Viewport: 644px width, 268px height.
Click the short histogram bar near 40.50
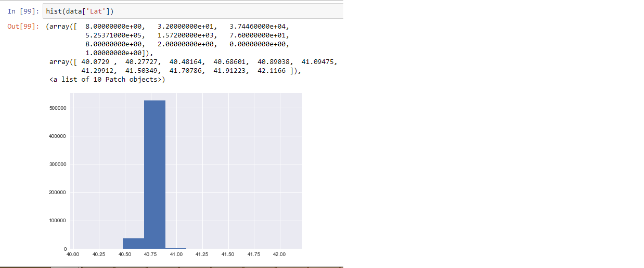point(133,244)
